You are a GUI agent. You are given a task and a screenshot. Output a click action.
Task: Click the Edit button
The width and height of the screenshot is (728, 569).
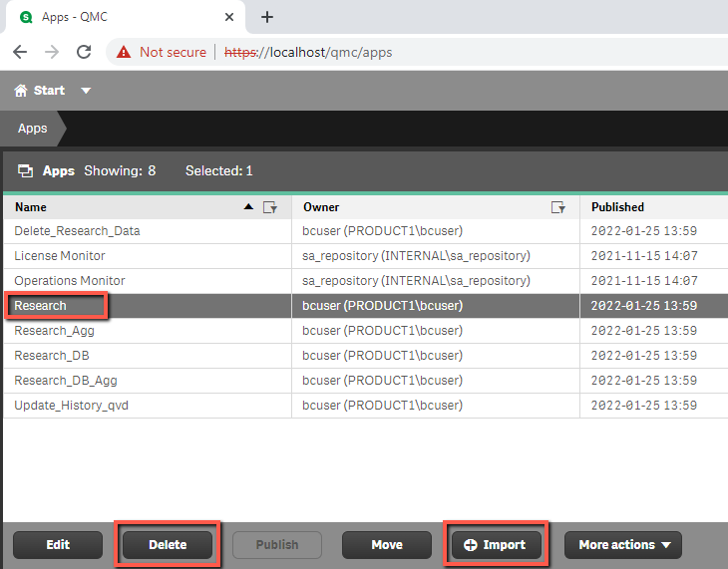point(58,545)
